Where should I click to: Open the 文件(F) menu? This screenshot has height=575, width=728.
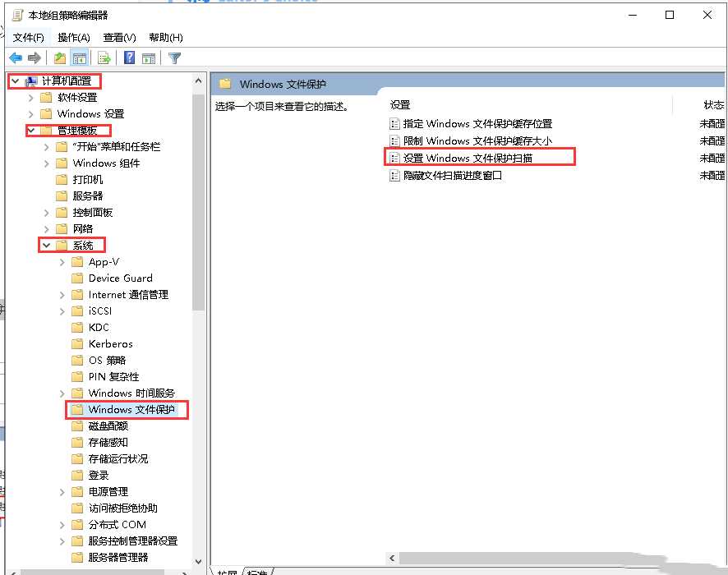[x=28, y=38]
